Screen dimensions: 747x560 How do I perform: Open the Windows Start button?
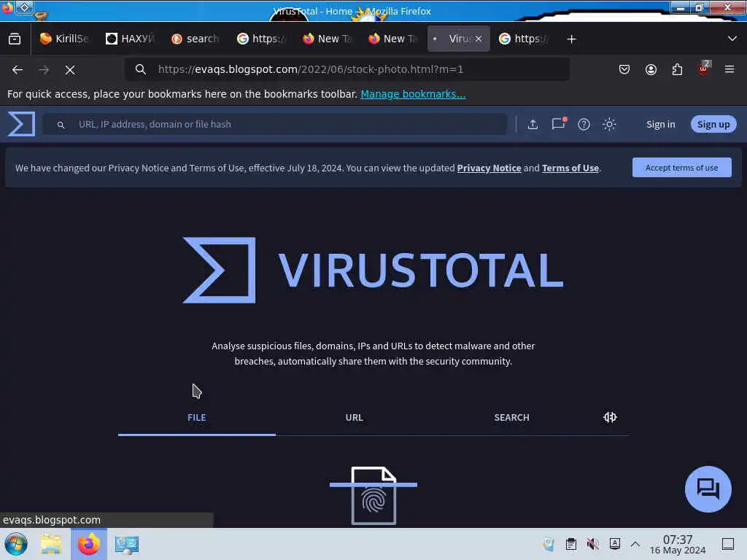[x=16, y=544]
